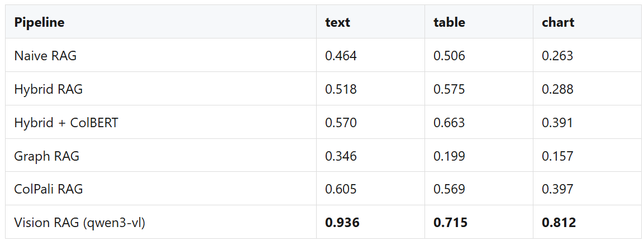This screenshot has width=644, height=241.
Task: Click the chart column header
Action: pyautogui.click(x=558, y=22)
